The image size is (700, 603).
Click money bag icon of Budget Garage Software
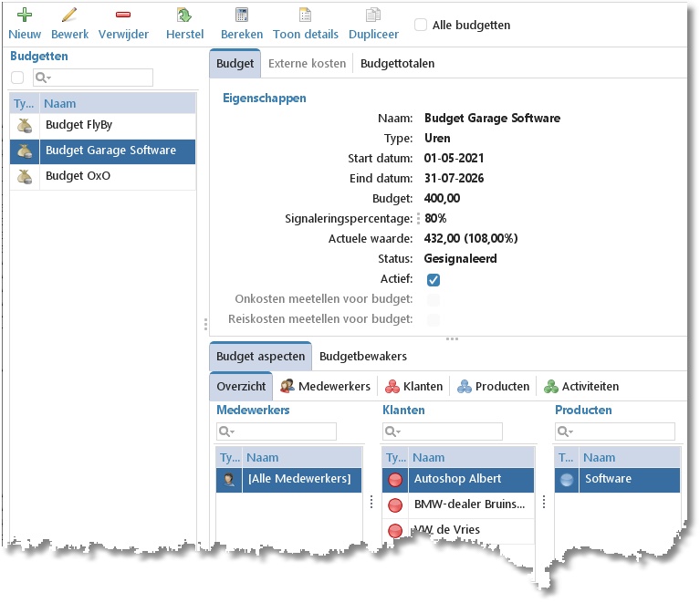[x=25, y=151]
